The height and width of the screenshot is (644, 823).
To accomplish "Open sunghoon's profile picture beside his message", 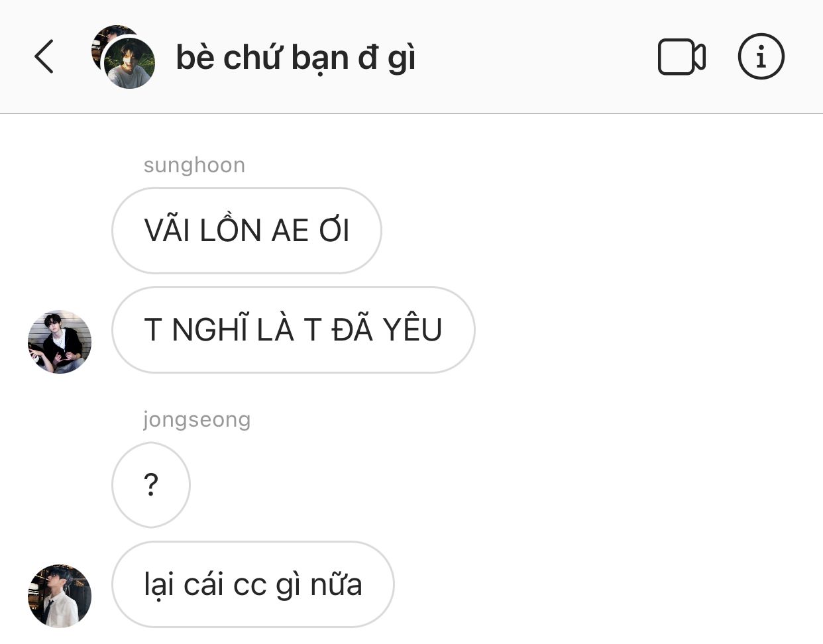I will tap(60, 342).
